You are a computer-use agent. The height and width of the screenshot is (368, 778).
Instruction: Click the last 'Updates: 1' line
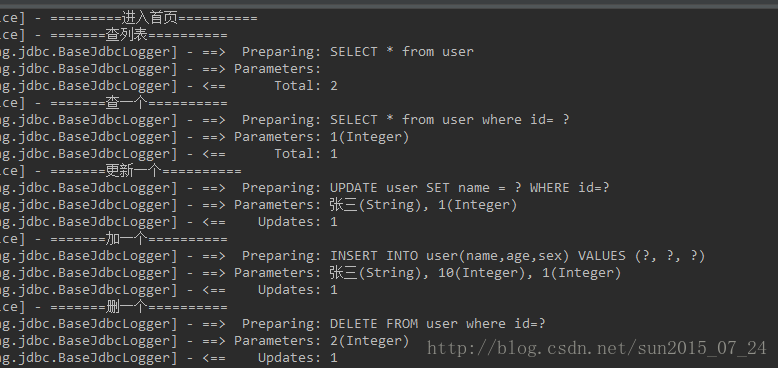tap(169, 358)
